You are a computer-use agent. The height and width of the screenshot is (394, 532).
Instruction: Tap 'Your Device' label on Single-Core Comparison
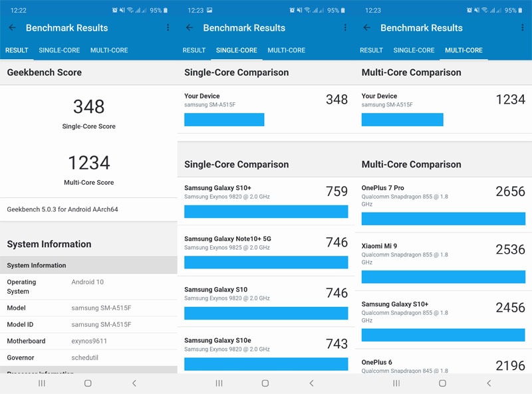tap(202, 96)
